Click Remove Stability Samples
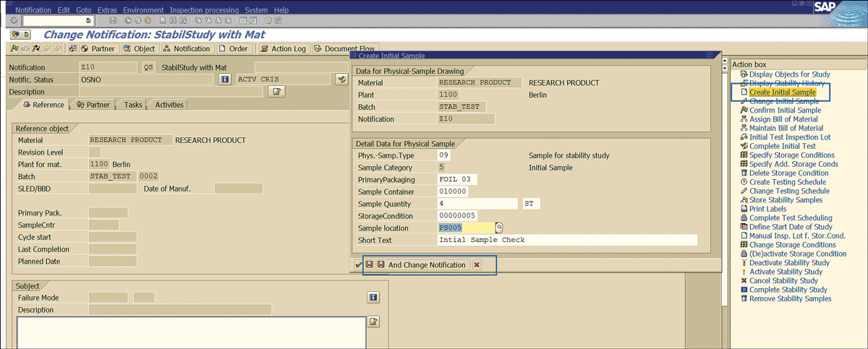 [x=790, y=298]
